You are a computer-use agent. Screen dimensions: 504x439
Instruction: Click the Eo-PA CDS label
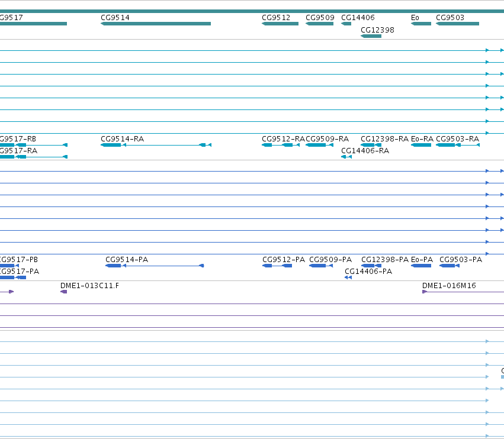(422, 260)
